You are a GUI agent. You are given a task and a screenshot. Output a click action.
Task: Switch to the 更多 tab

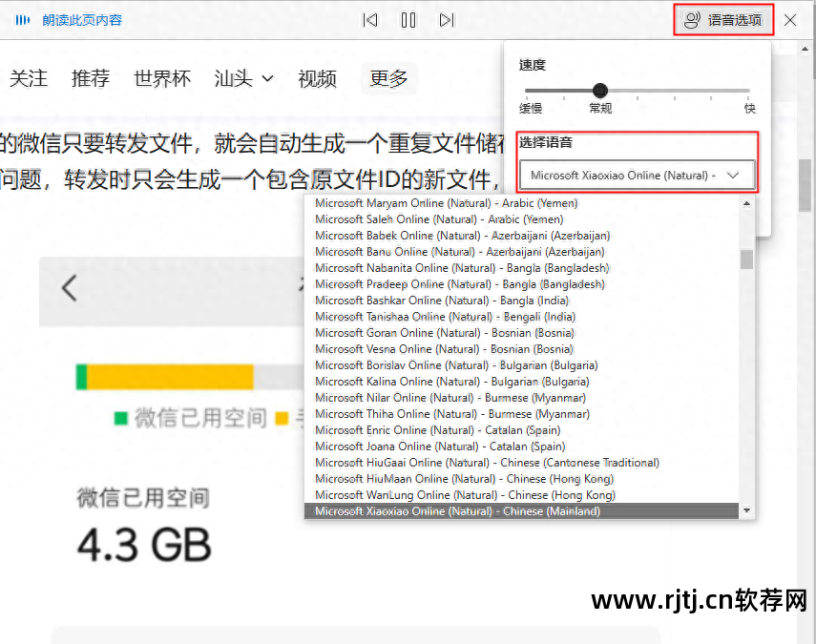coord(388,79)
